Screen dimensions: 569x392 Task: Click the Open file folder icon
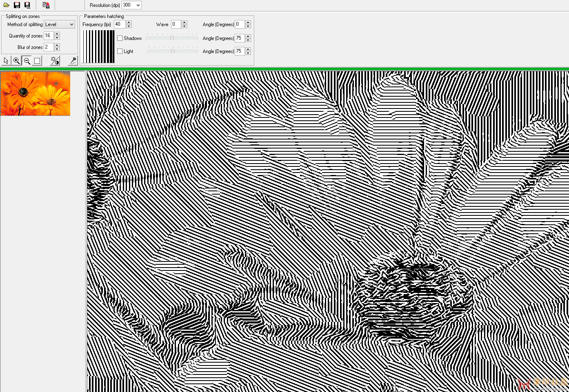pos(7,5)
